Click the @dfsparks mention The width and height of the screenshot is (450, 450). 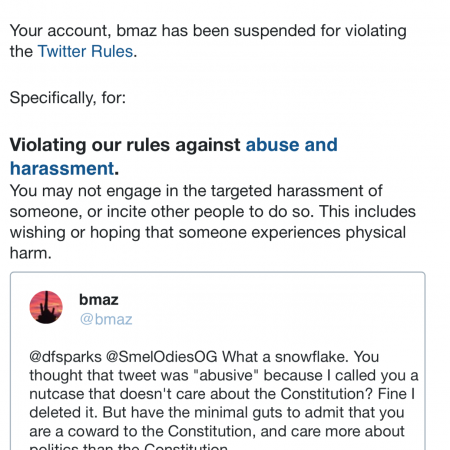point(65,357)
